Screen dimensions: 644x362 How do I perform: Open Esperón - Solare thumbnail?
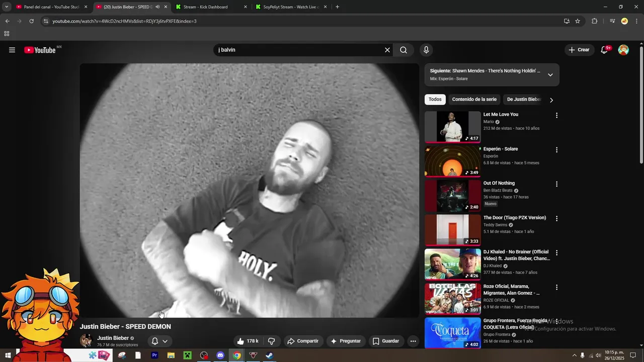coord(453,161)
